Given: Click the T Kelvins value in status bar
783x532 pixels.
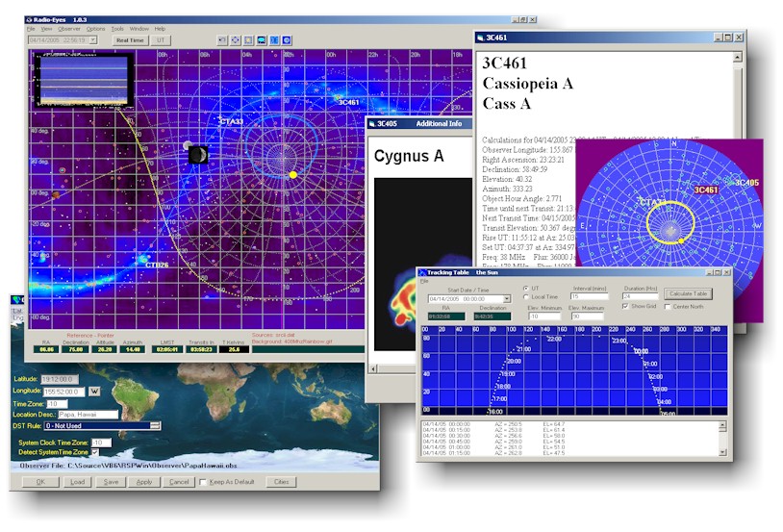Looking at the screenshot, I should 234,349.
